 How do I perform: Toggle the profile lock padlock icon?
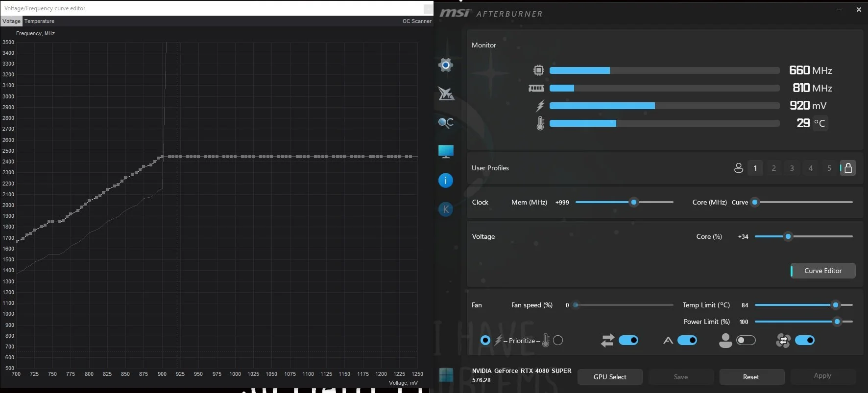pyautogui.click(x=848, y=168)
